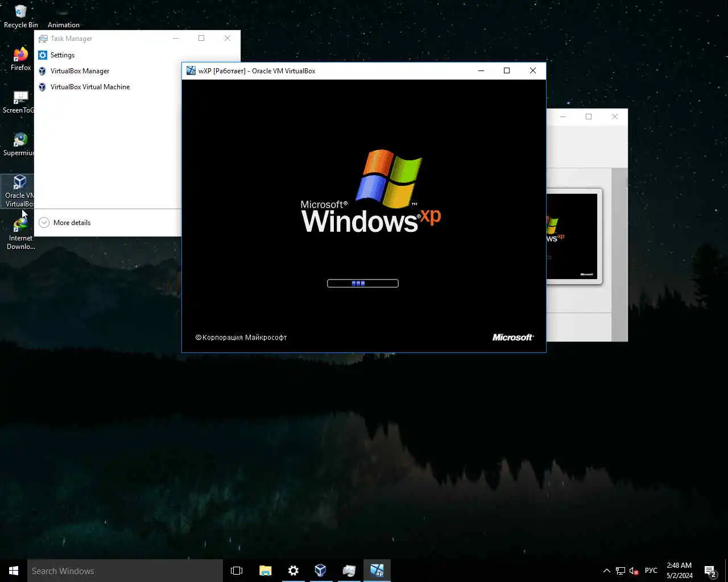Open the Action Center notifications icon
Image resolution: width=728 pixels, height=582 pixels.
[x=710, y=571]
